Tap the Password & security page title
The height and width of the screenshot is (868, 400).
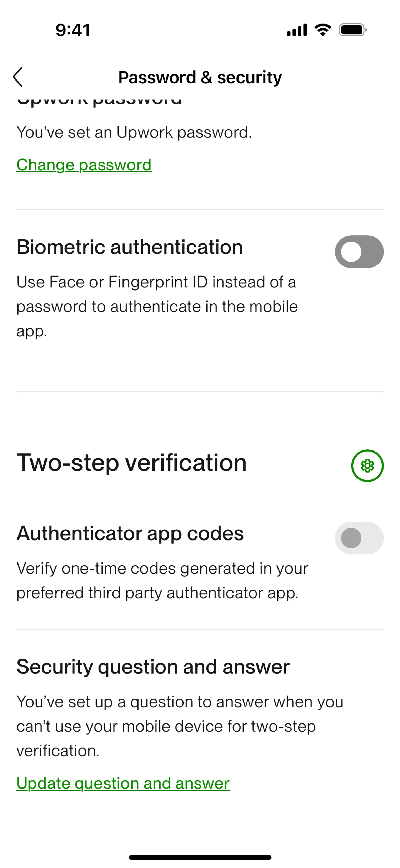[200, 78]
